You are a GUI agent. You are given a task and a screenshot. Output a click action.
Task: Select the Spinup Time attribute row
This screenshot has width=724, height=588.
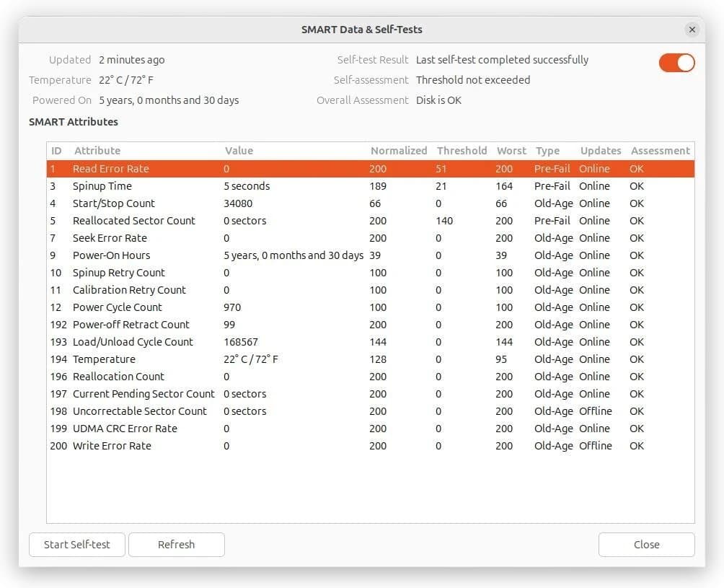(x=102, y=186)
